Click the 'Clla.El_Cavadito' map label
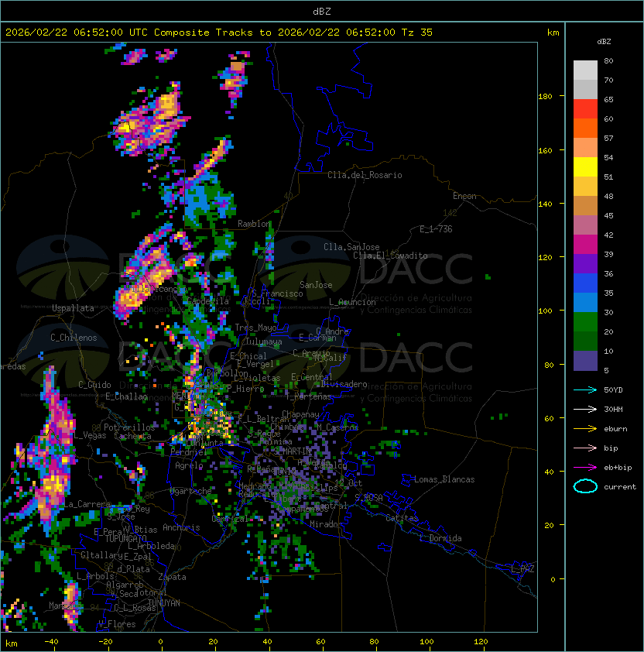Image resolution: width=644 pixels, height=652 pixels. 390,256
